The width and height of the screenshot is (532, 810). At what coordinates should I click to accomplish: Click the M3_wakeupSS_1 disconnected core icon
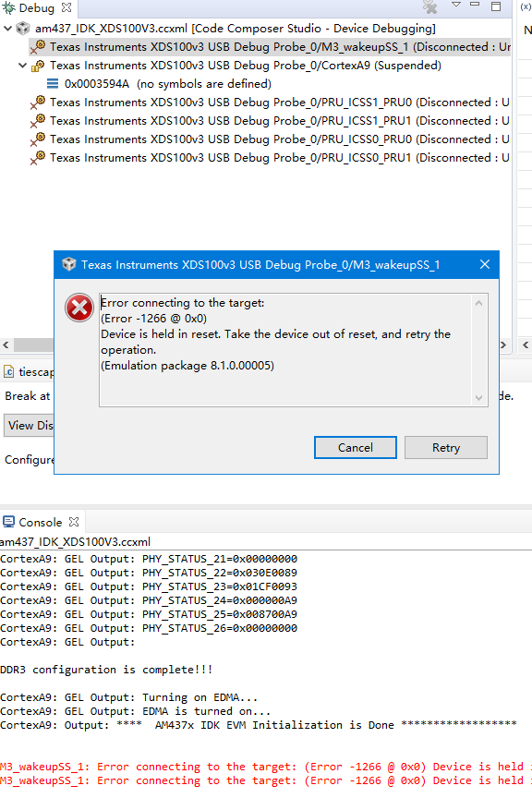[38, 47]
